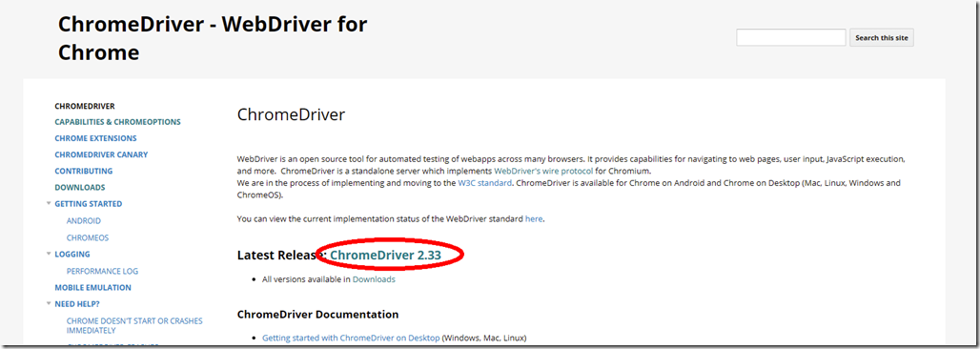Click the Search this site button
The height and width of the screenshot is (349, 980).
[881, 37]
